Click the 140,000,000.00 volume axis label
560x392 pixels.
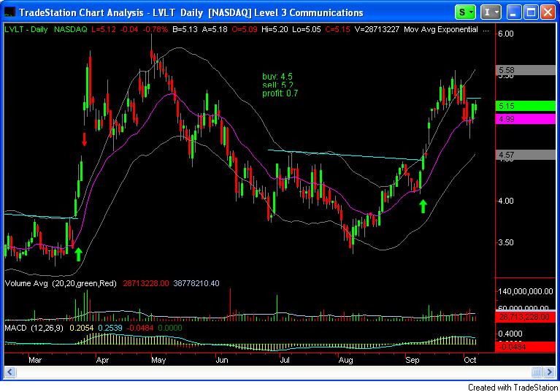[x=526, y=292]
